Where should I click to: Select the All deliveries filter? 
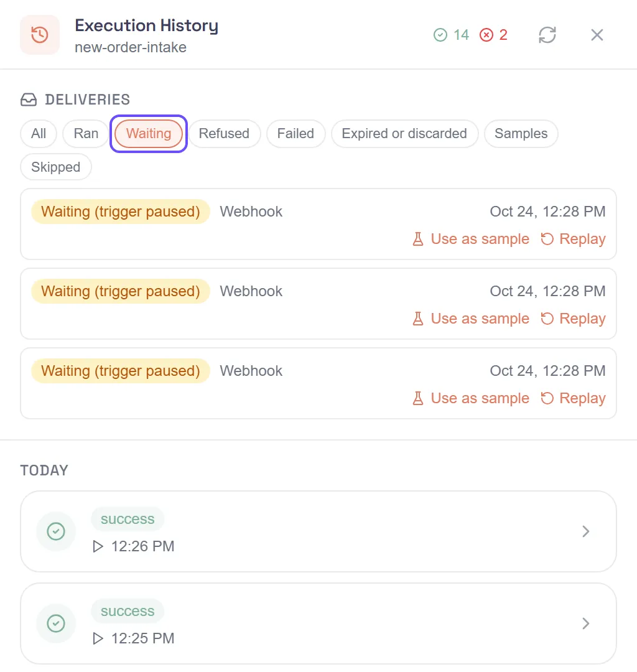pos(39,133)
